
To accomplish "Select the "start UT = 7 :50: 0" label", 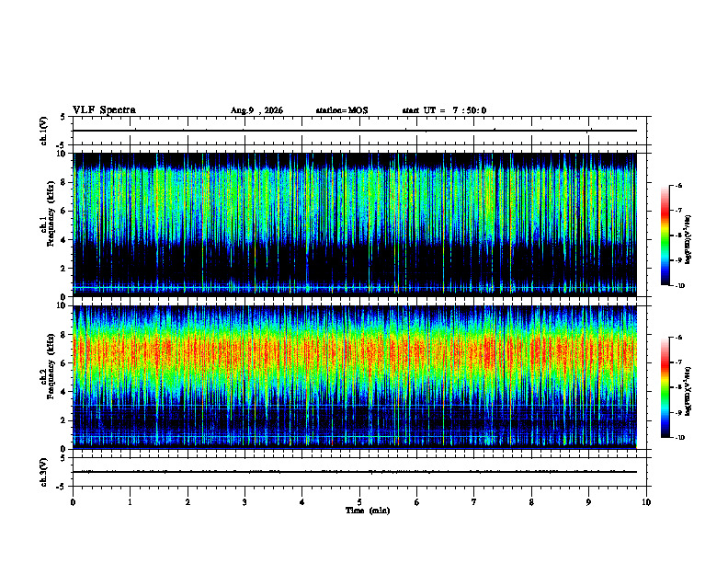I will click(x=444, y=110).
